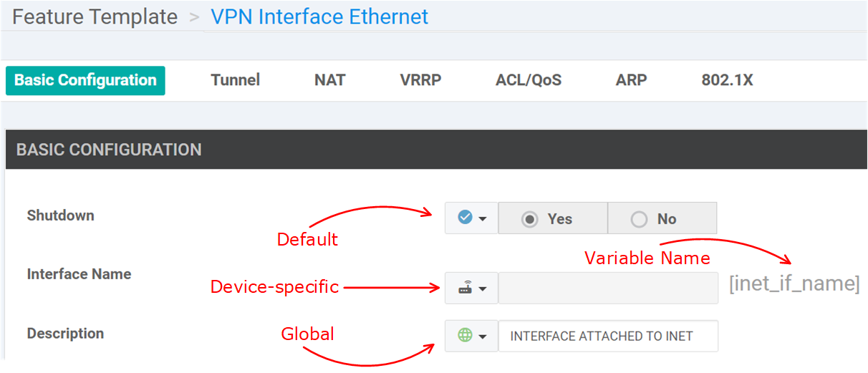Click the default checkmark icon beside Shutdown

(x=465, y=218)
